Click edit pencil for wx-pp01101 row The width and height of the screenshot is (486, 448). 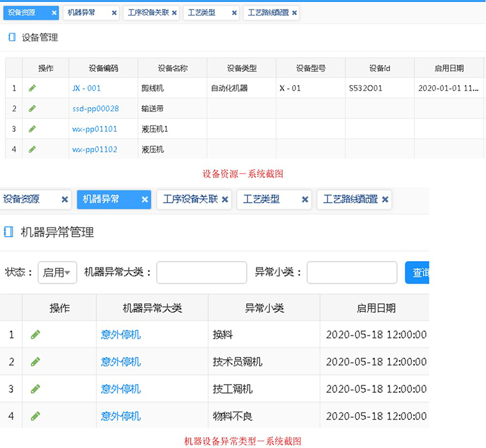click(x=32, y=129)
